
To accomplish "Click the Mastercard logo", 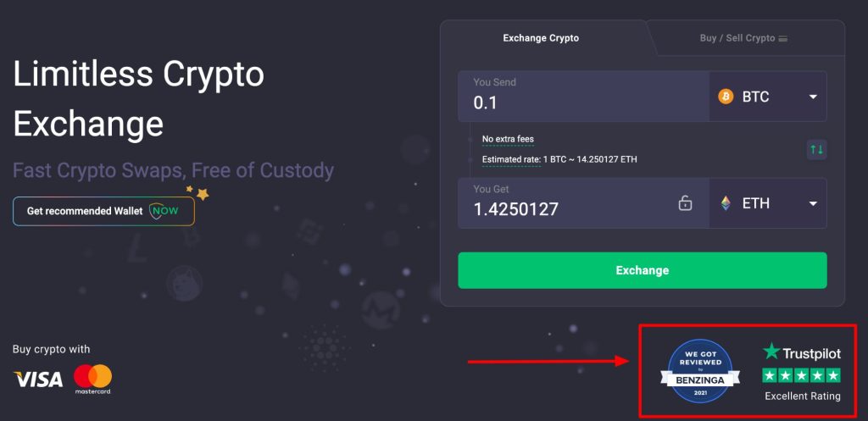I will (92, 379).
